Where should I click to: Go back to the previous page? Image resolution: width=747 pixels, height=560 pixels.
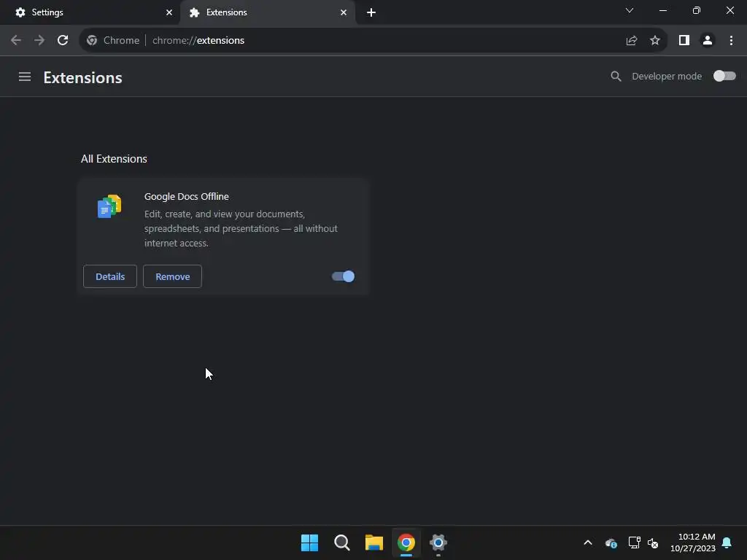point(16,40)
